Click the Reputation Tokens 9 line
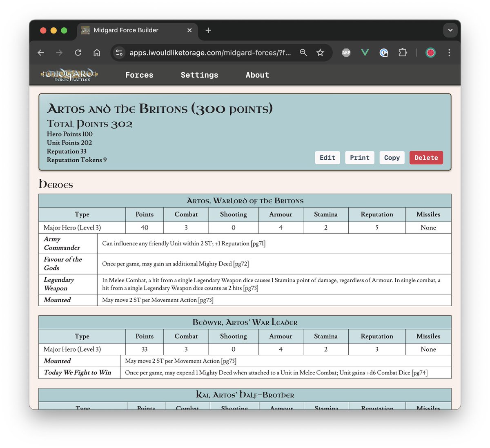 pos(77,160)
